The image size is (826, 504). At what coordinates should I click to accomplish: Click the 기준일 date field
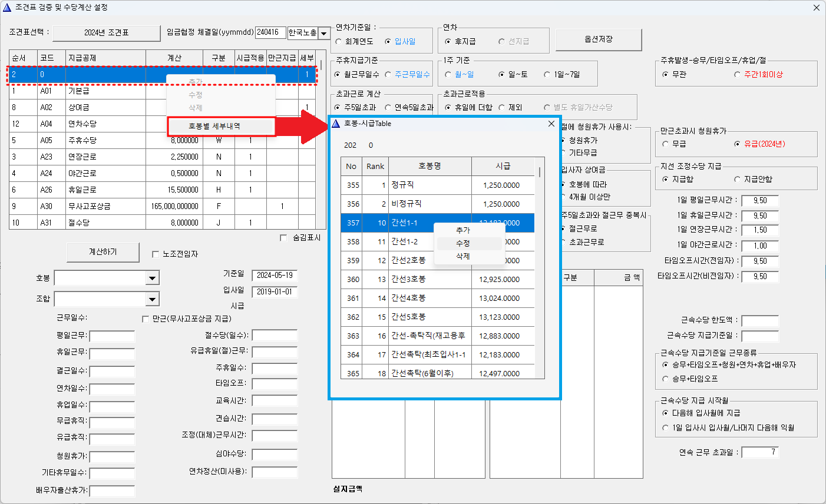(x=275, y=276)
